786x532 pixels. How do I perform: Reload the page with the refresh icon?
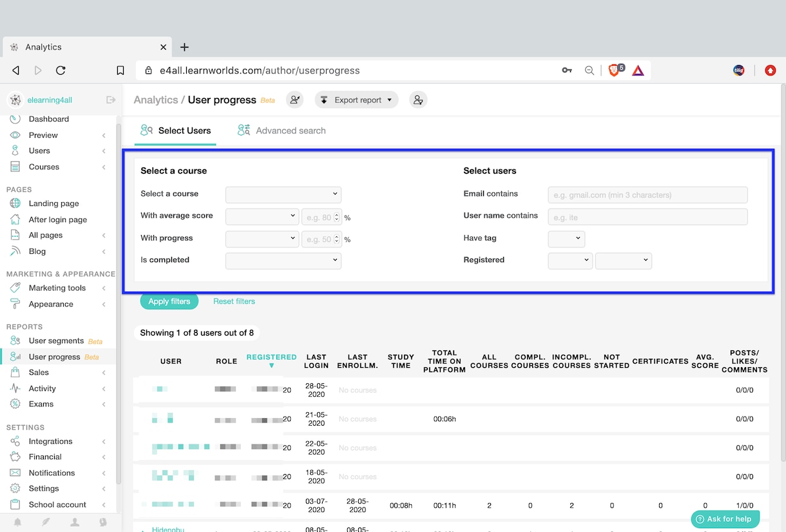(61, 71)
